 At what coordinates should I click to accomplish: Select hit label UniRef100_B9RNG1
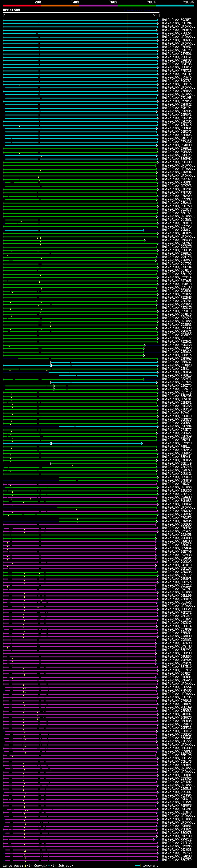177,128
